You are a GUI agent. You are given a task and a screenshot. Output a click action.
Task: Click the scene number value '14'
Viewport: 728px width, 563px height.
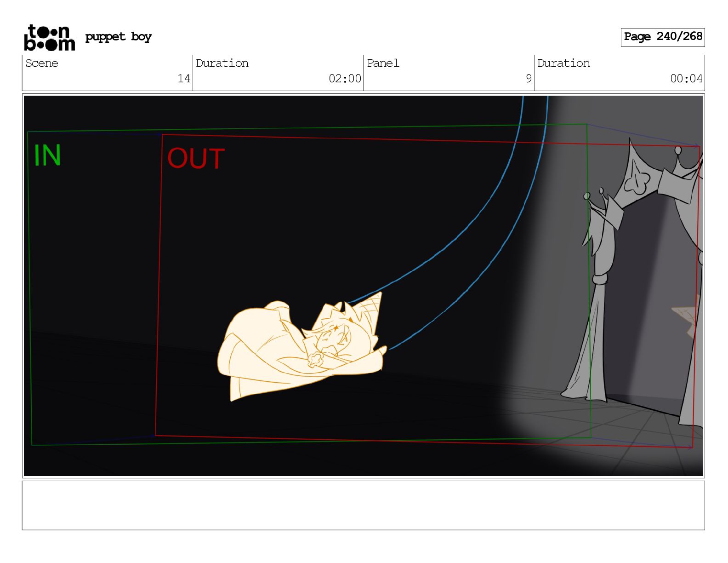[x=184, y=79]
